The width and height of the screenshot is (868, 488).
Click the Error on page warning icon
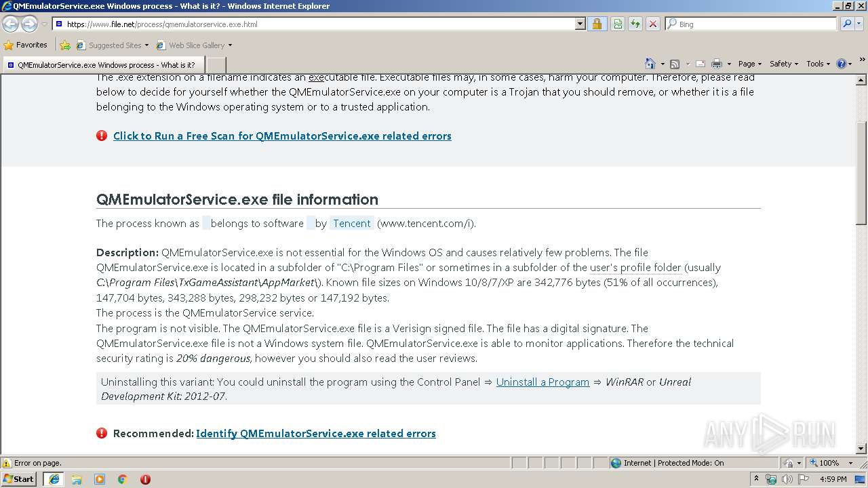point(7,463)
